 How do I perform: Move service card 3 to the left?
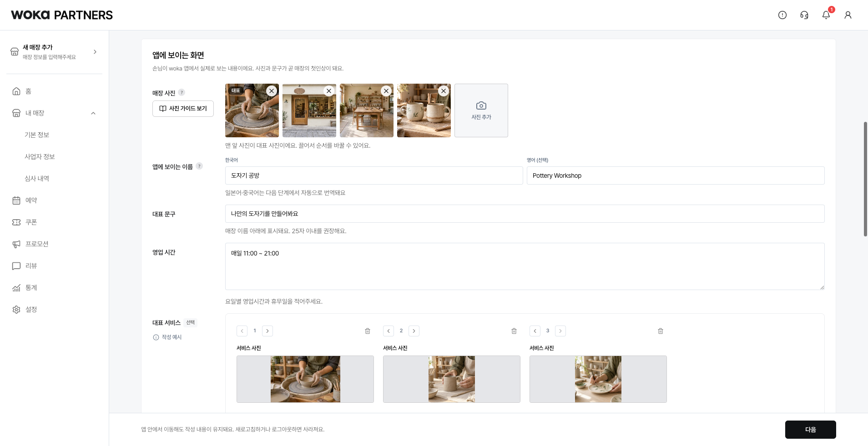tap(535, 331)
